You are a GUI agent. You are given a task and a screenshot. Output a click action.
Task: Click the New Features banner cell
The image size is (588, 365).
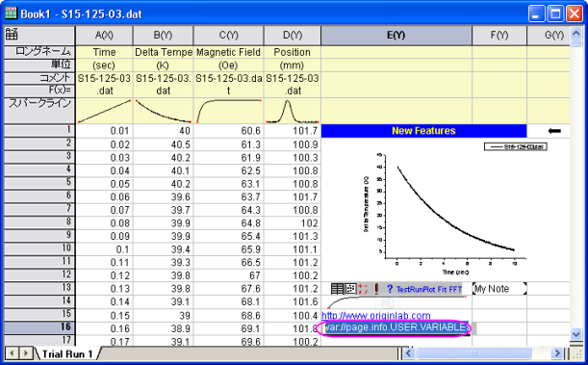tap(423, 131)
